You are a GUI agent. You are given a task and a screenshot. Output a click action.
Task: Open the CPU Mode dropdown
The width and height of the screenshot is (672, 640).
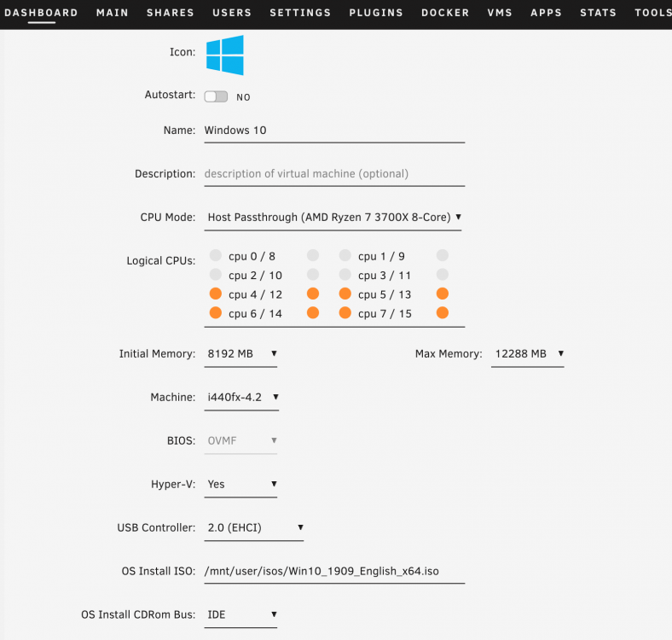[x=333, y=218]
